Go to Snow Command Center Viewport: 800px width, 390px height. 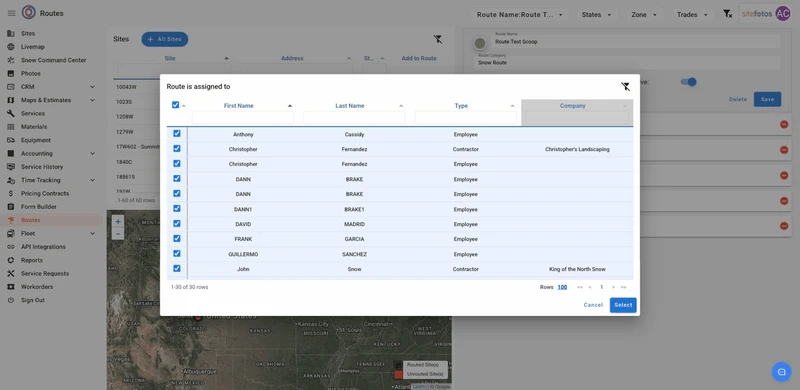(x=54, y=60)
